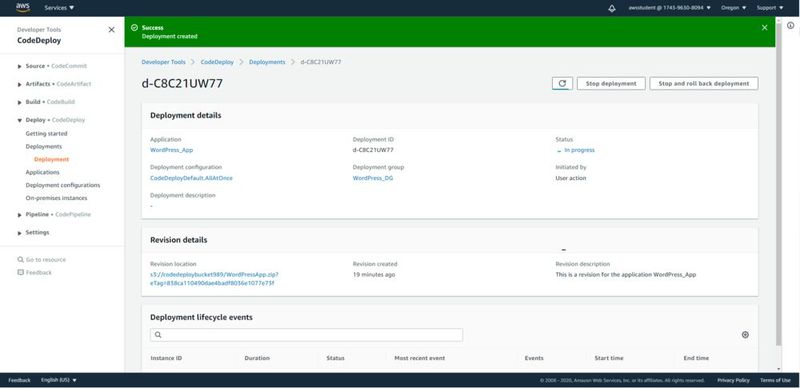Open lifecycle events table settings gear
Screen dimensions: 800x389
pyautogui.click(x=745, y=335)
